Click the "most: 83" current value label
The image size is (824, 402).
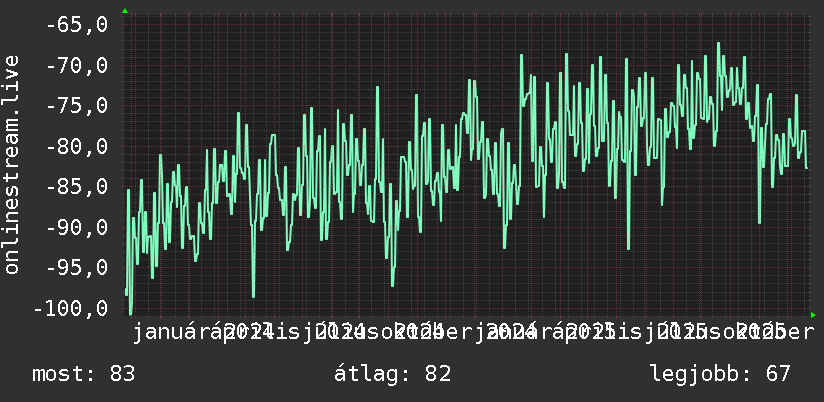(84, 374)
